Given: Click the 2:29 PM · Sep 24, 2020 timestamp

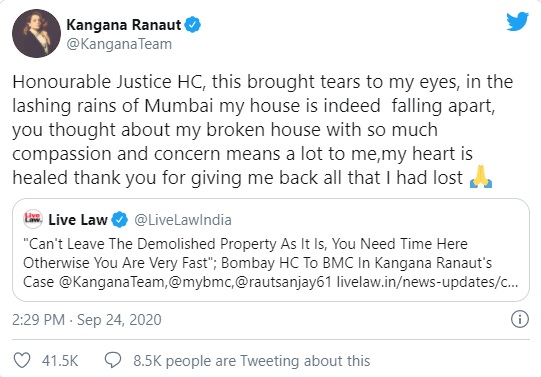Looking at the screenshot, I should pos(87,320).
